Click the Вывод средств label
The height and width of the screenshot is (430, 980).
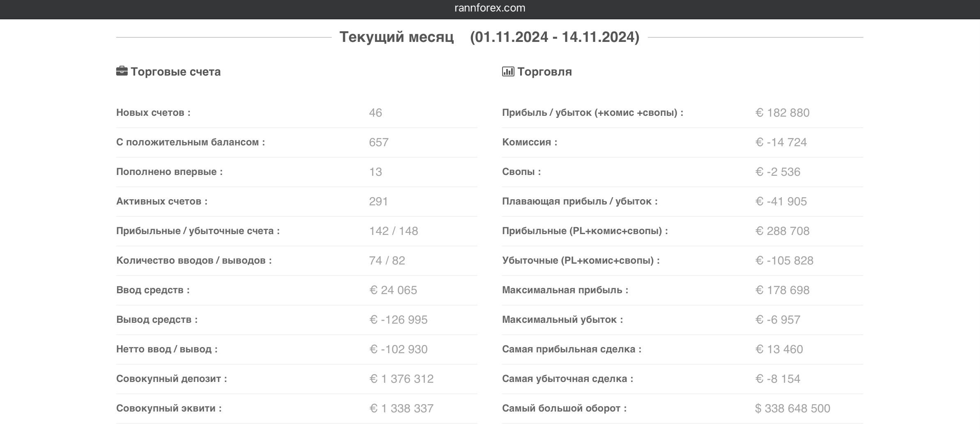157,320
